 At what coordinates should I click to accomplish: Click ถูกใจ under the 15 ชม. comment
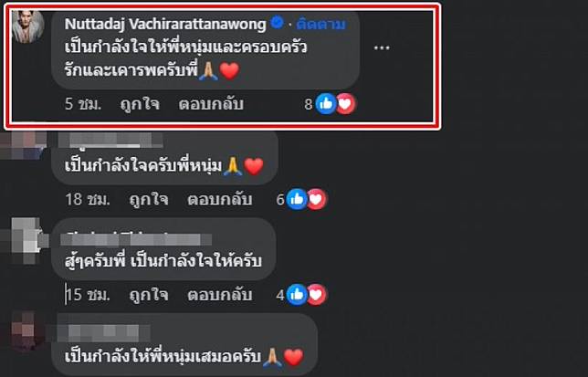(x=149, y=296)
